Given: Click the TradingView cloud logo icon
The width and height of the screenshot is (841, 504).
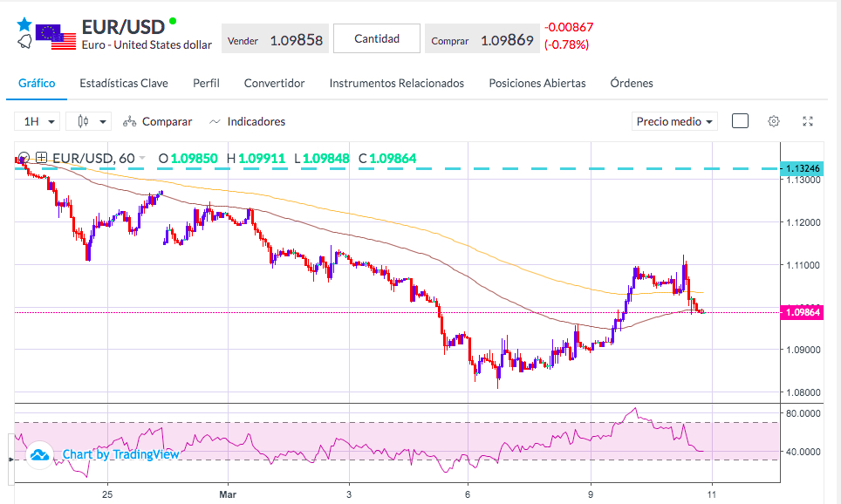Looking at the screenshot, I should click(x=39, y=454).
